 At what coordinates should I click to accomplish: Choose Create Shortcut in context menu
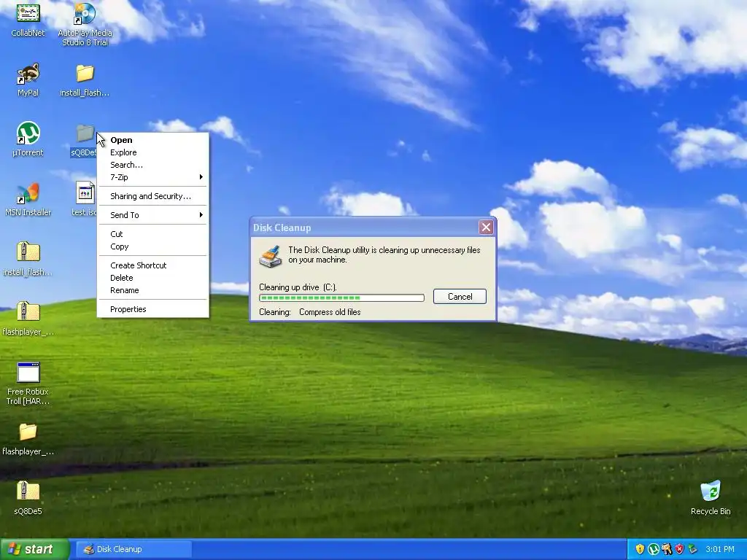coord(153,265)
